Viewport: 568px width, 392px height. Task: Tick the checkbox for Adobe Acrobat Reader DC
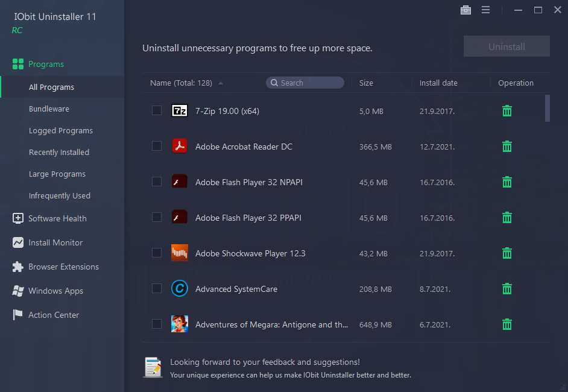coord(157,146)
